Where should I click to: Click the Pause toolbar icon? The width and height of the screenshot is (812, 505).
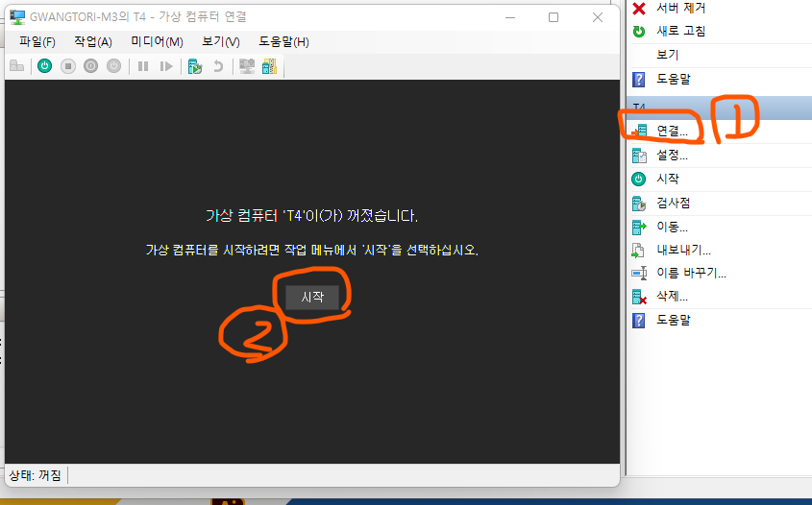click(x=143, y=66)
